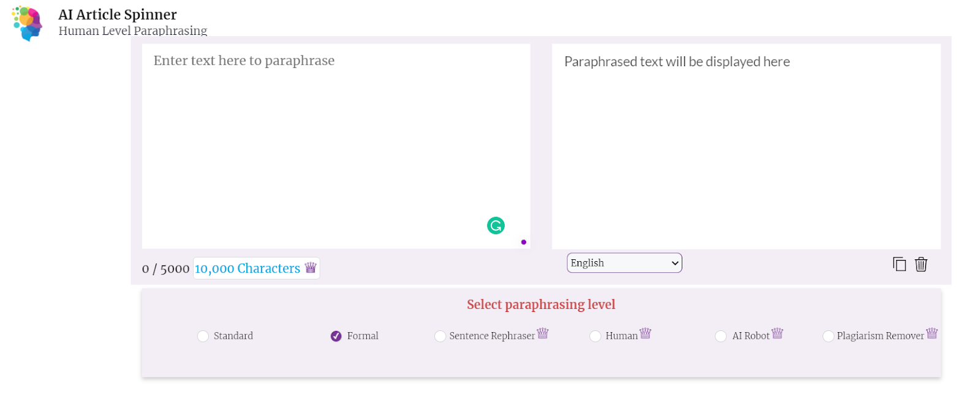The height and width of the screenshot is (399, 980).
Task: Choose the Sentence Rephraser option
Action: [x=440, y=336]
